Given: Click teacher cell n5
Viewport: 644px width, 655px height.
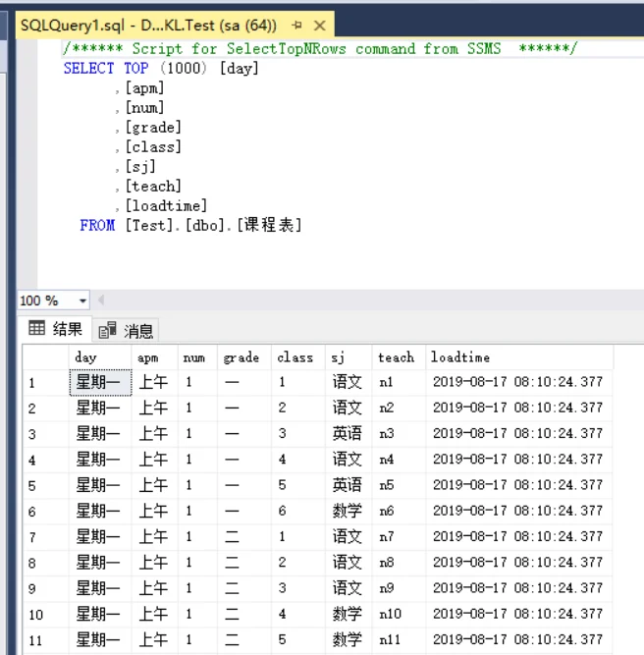Looking at the screenshot, I should (399, 485).
